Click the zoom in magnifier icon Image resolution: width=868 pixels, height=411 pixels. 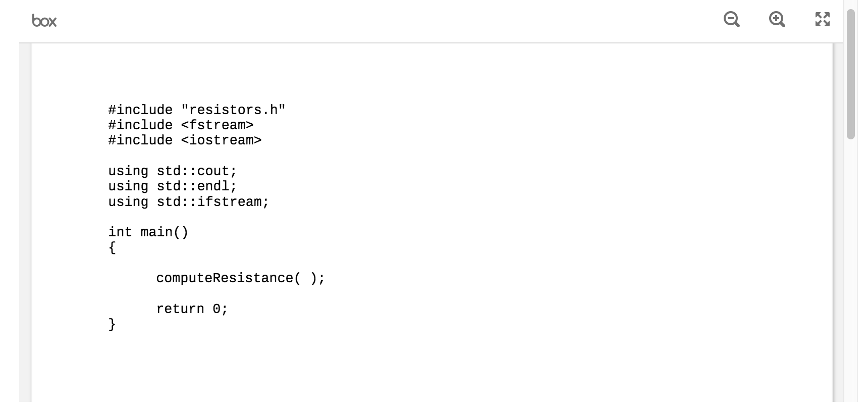click(x=777, y=20)
